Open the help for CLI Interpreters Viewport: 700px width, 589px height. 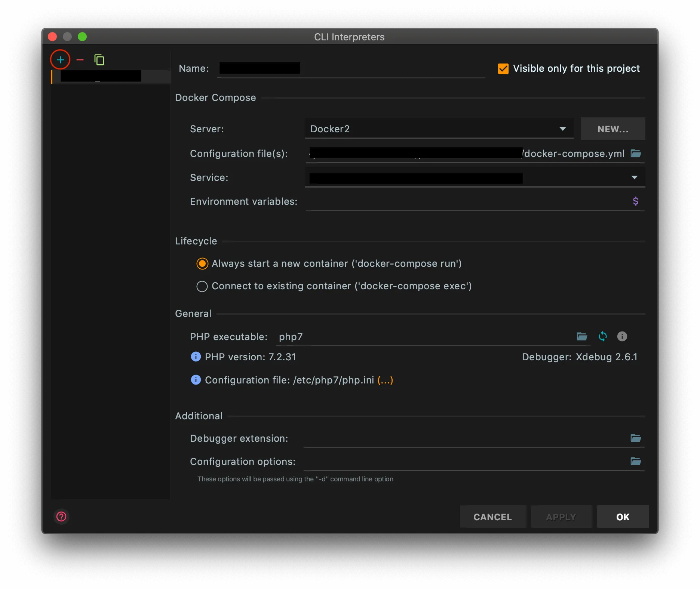tap(61, 516)
